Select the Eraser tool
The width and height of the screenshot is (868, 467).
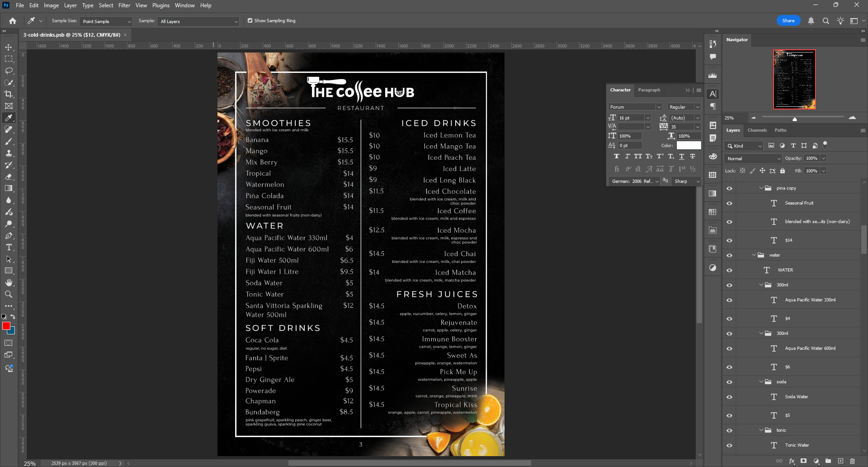pos(9,177)
